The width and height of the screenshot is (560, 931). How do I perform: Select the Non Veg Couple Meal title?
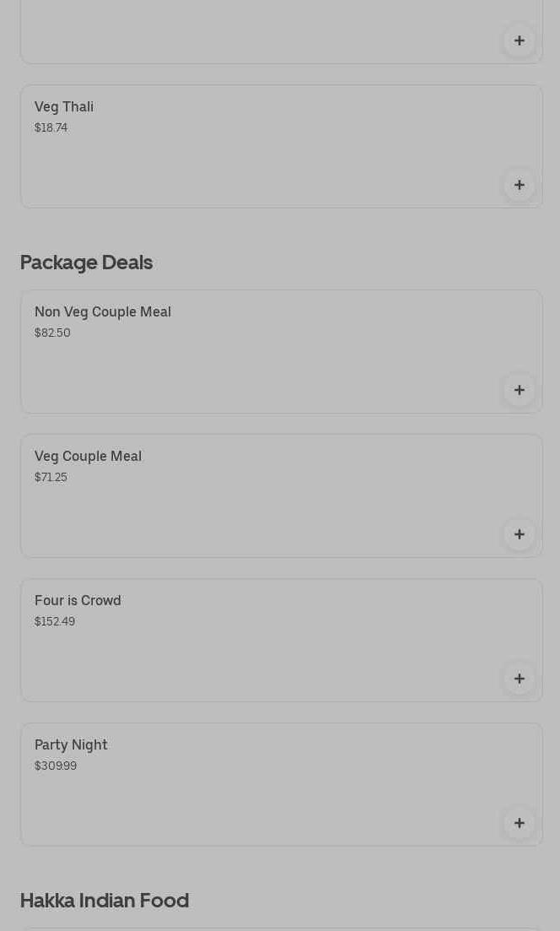[x=103, y=312]
